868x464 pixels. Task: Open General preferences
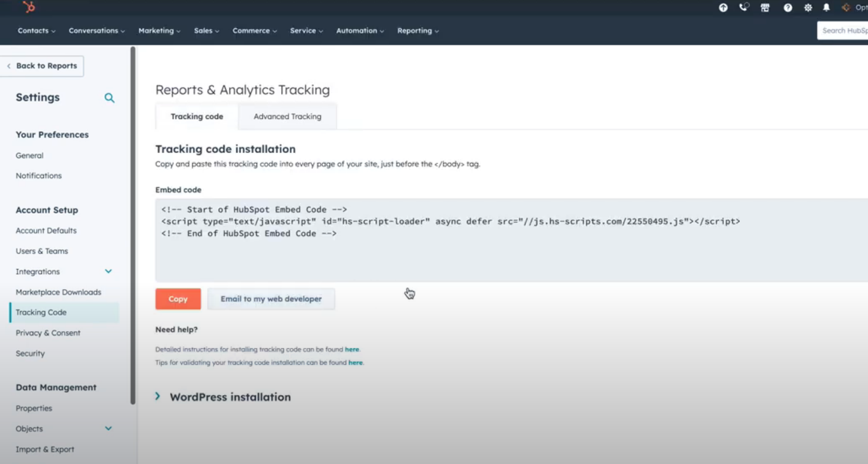(x=30, y=156)
